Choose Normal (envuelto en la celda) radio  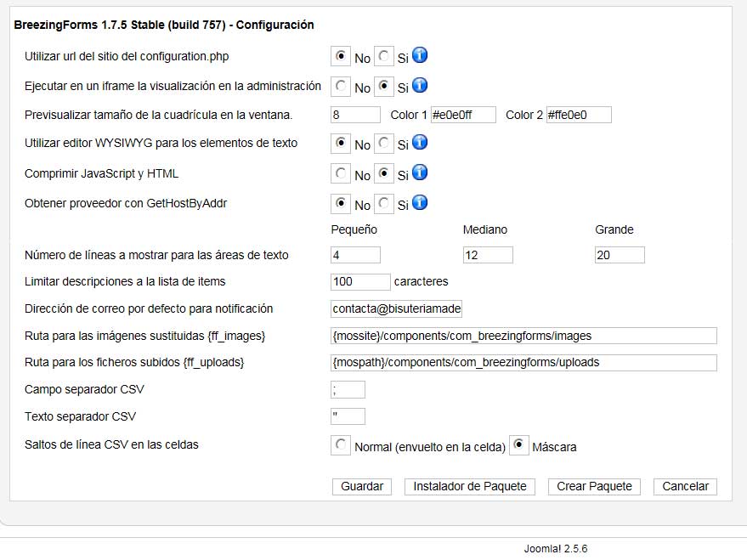coord(341,444)
